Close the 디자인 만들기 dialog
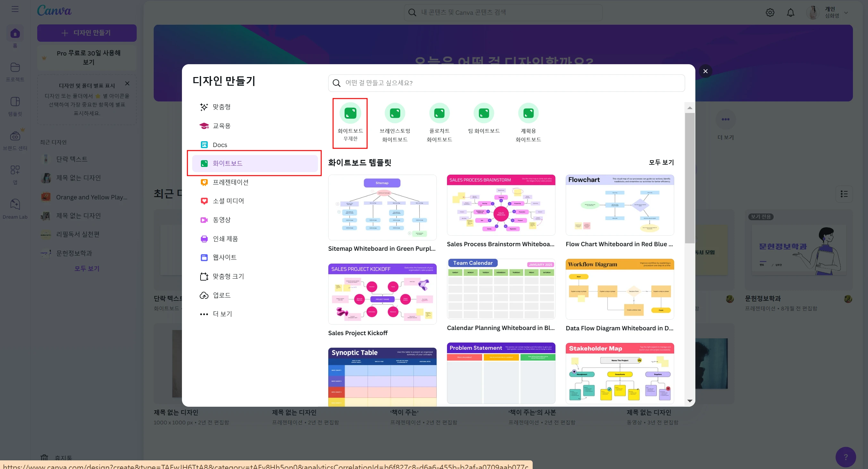Screen dimensions: 868x469 [x=705, y=71]
